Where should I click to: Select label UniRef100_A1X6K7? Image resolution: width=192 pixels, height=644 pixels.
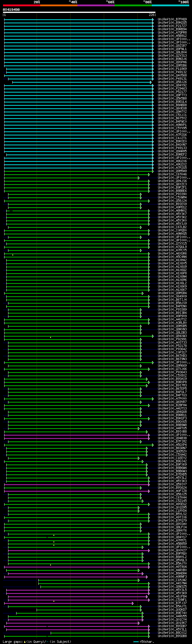click(172, 290)
